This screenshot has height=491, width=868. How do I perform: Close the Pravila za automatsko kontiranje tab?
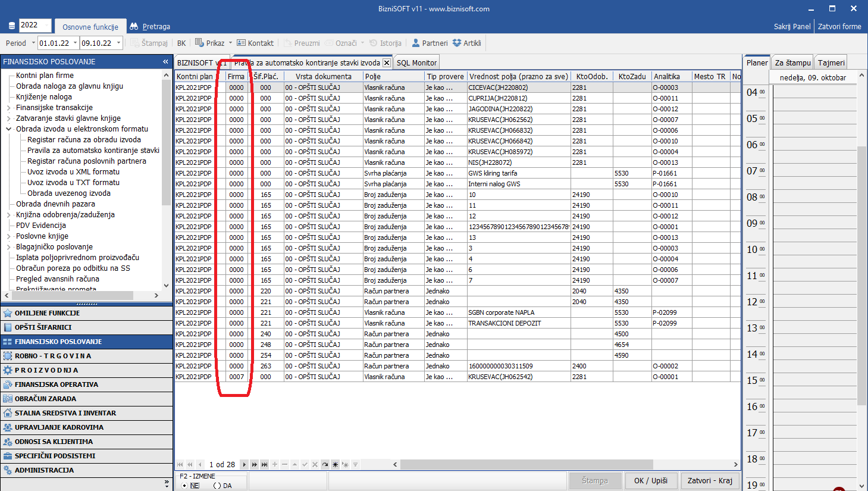pos(387,62)
